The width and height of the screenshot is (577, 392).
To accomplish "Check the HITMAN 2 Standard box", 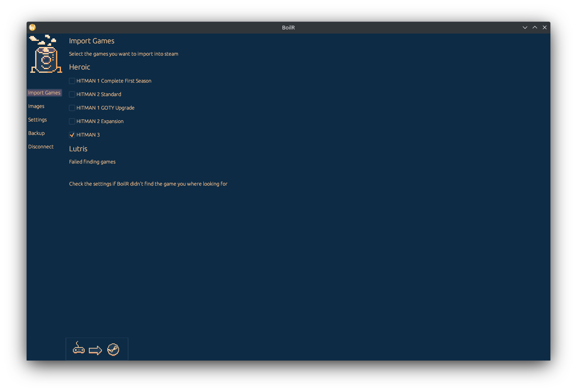I will [x=72, y=94].
